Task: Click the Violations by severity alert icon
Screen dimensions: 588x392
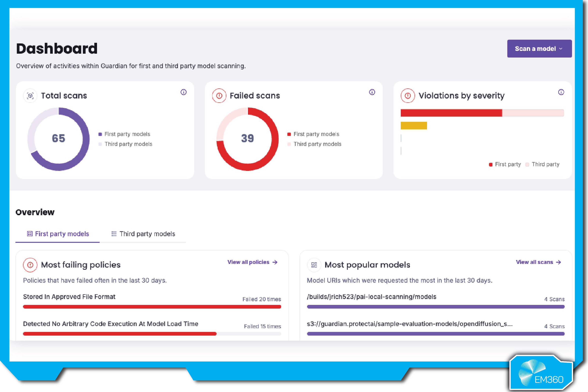Action: 408,96
